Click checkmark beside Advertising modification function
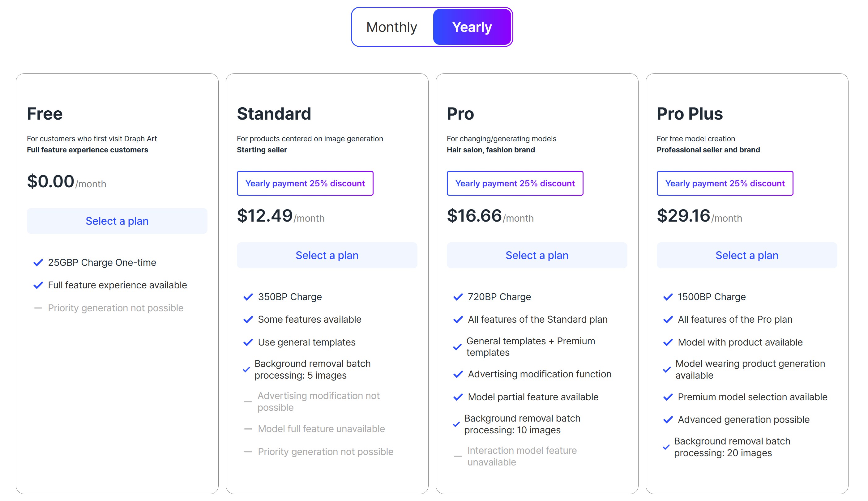 (x=458, y=374)
